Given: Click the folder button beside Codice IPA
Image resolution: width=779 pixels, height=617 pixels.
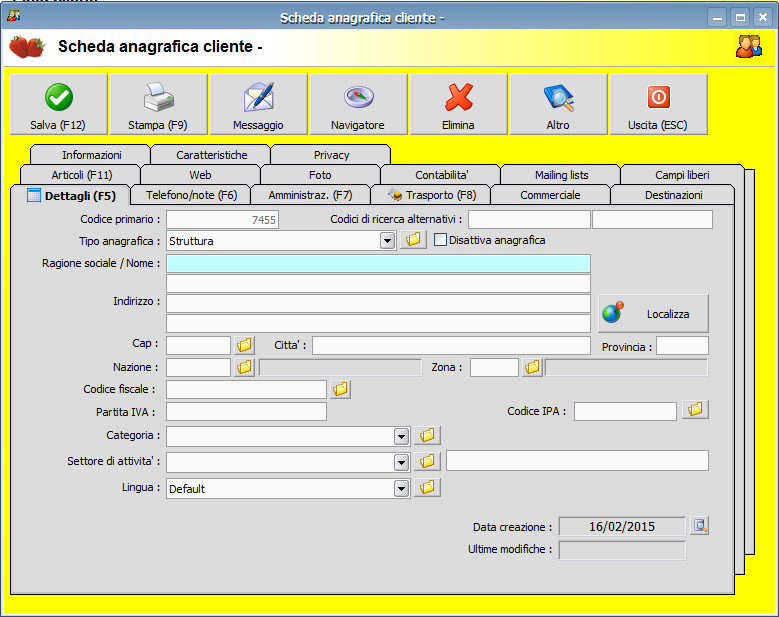Looking at the screenshot, I should (695, 410).
